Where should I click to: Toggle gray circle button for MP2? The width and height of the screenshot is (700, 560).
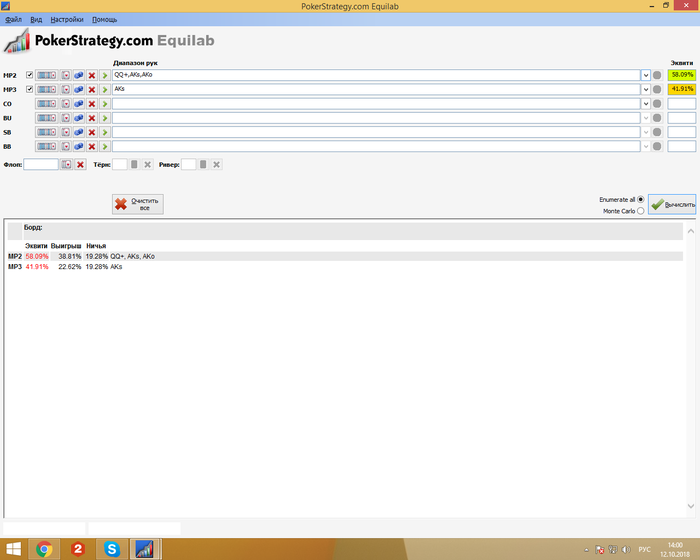pos(657,75)
